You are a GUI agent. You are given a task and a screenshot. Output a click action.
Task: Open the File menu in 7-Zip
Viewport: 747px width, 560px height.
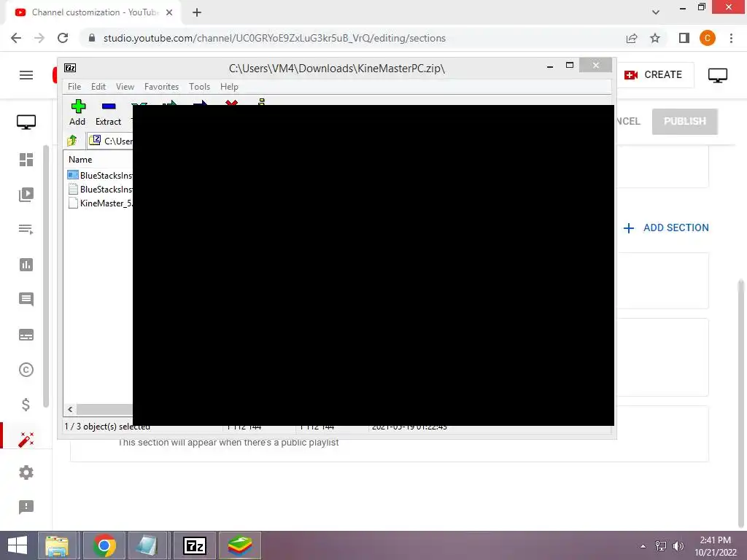tap(74, 87)
